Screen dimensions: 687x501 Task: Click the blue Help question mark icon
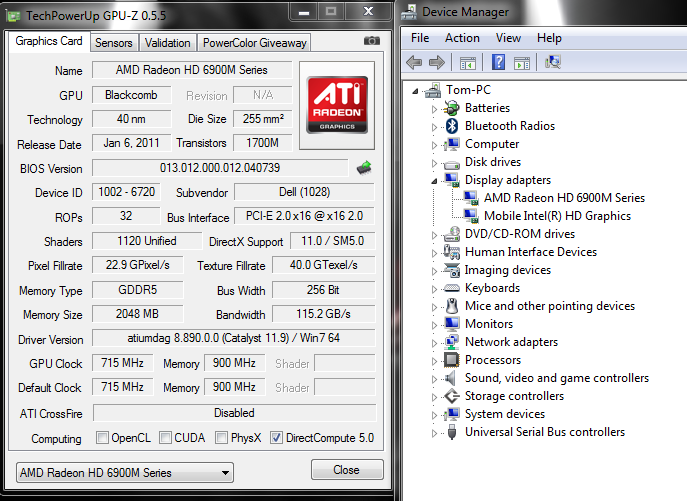tap(499, 62)
